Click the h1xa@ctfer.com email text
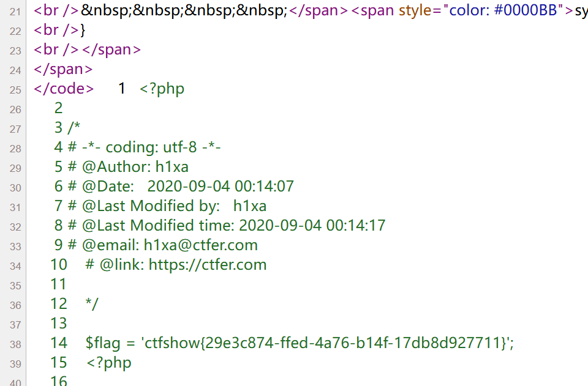The width and height of the screenshot is (588, 386). click(x=201, y=245)
